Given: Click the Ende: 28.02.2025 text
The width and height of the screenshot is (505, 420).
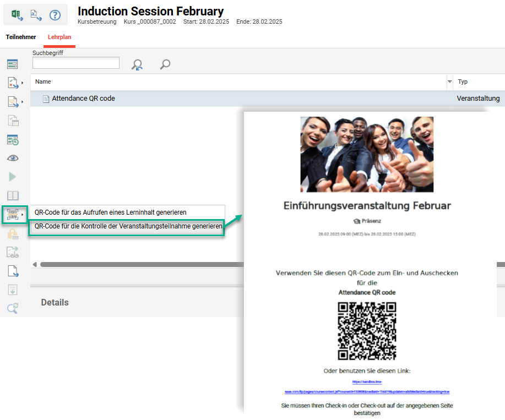Looking at the screenshot, I should (x=259, y=21).
